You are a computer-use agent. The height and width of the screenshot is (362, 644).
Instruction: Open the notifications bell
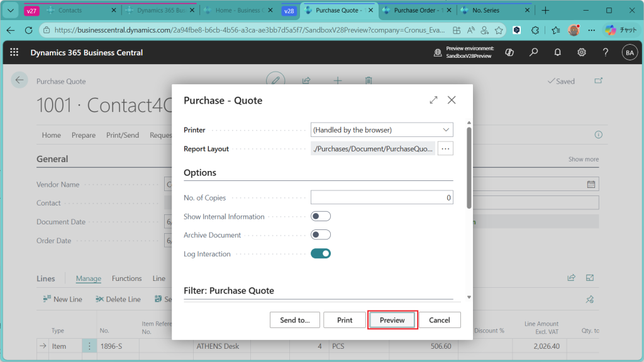point(557,53)
